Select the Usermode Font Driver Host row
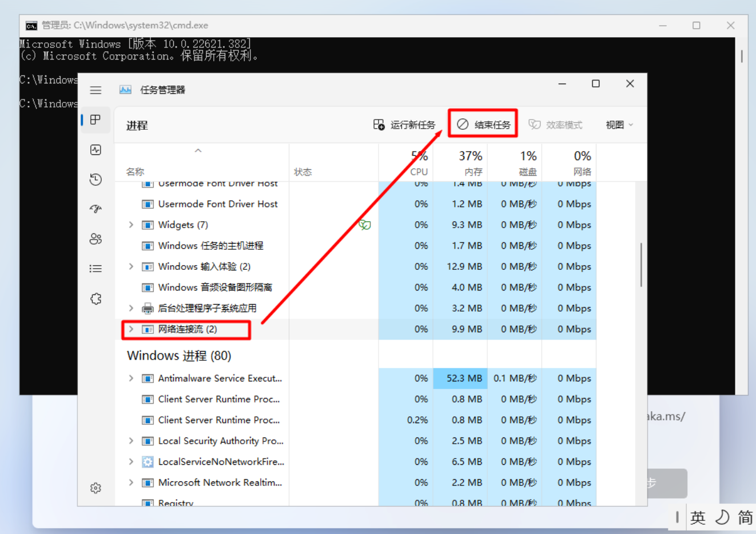 pos(356,204)
